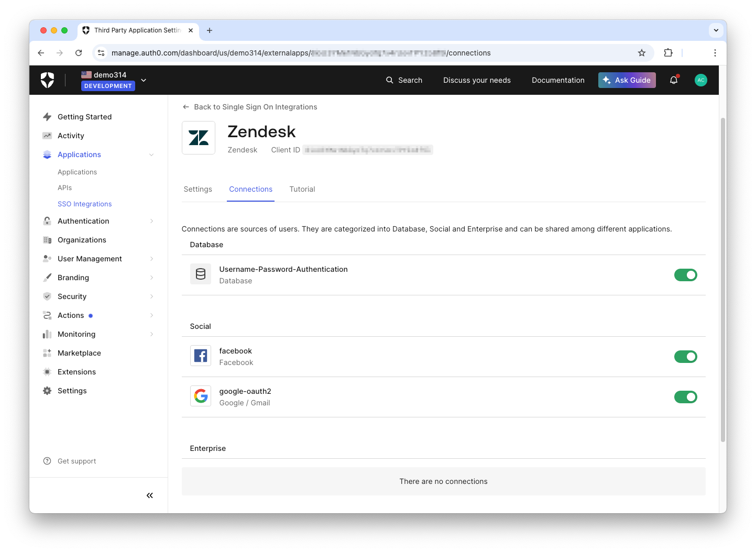Switch to the Settings tab
Screen dimensions: 756x552
(x=198, y=189)
